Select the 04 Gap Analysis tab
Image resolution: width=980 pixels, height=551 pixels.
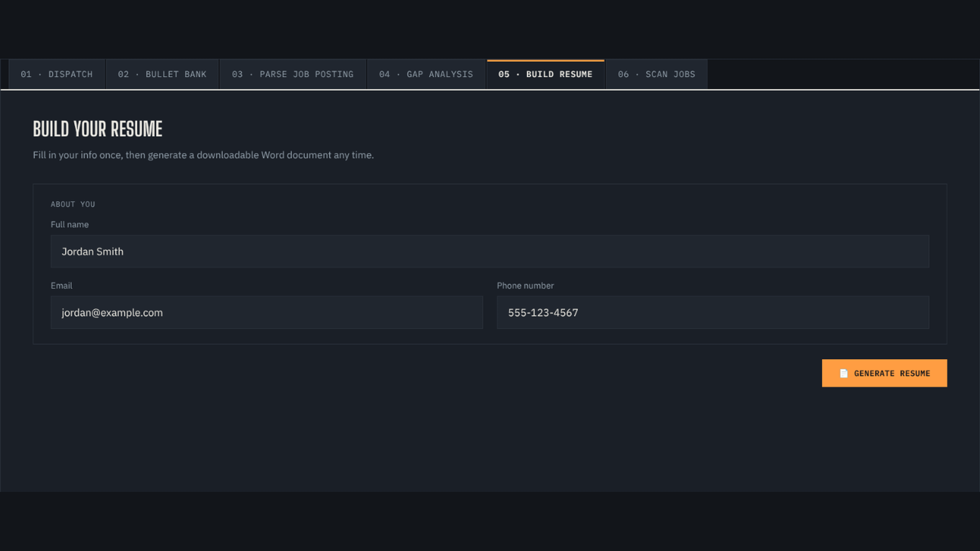point(426,74)
